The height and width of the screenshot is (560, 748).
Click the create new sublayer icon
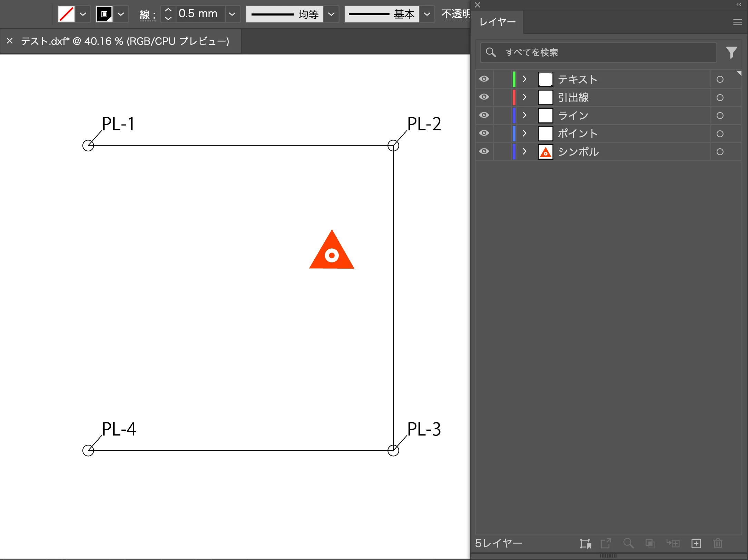point(673,543)
